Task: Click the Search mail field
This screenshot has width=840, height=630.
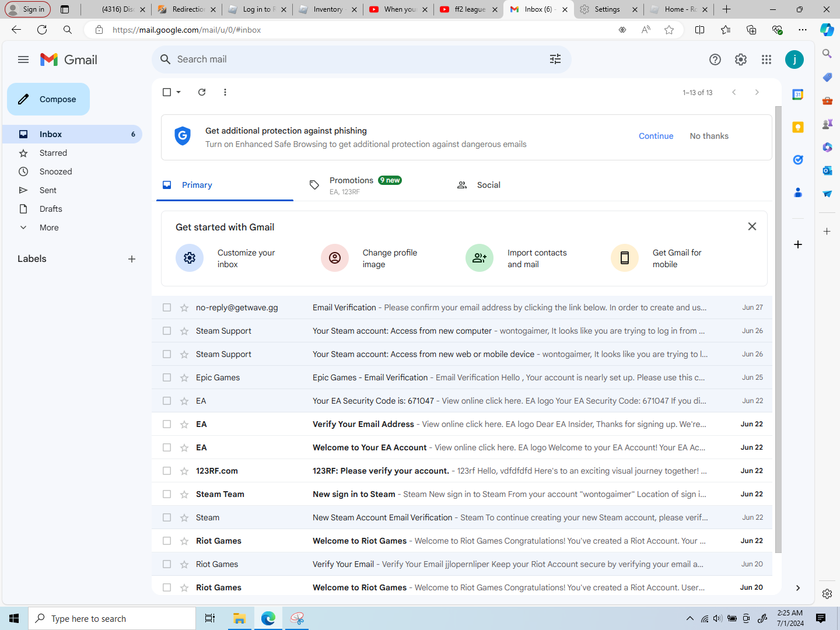Action: 362,59
